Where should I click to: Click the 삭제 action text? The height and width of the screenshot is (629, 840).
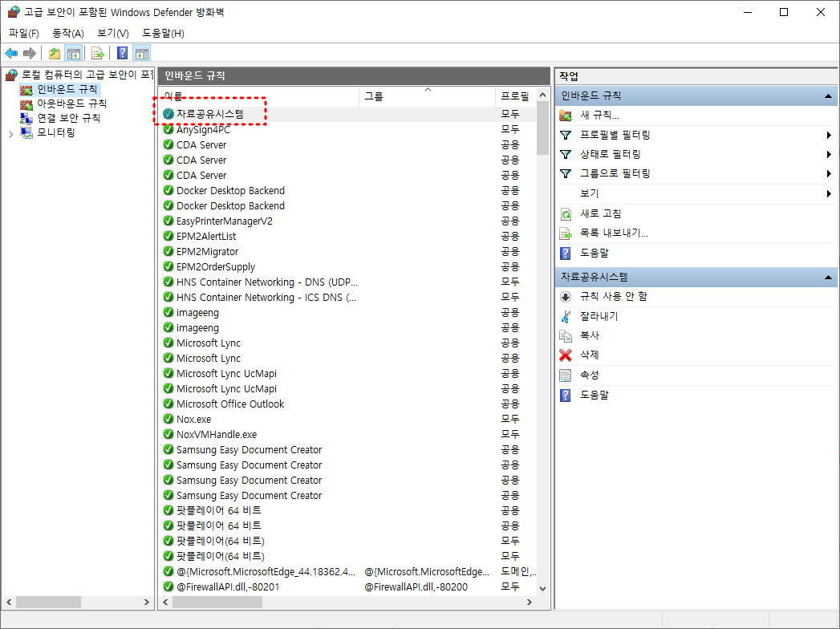(590, 355)
